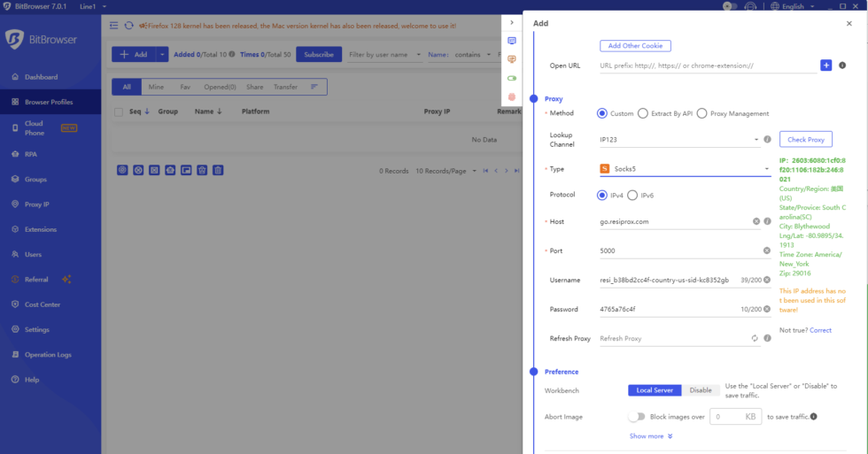Open the 10 Records/Page dropdown

click(446, 171)
